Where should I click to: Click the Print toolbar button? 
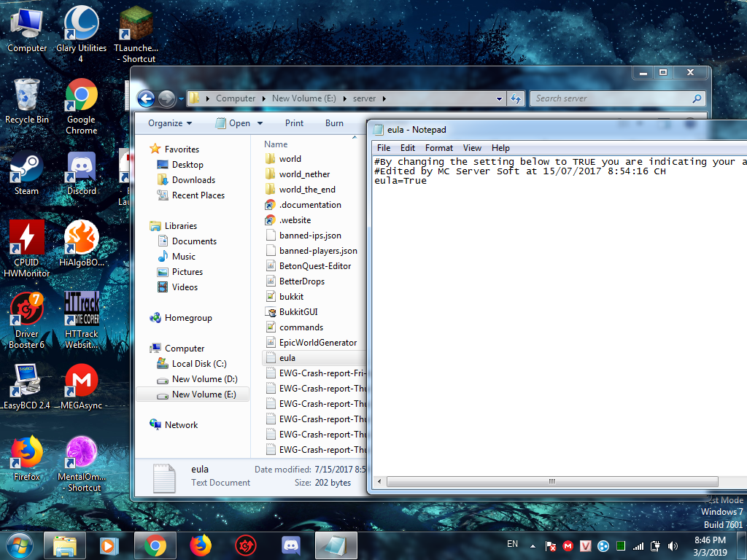tap(294, 123)
